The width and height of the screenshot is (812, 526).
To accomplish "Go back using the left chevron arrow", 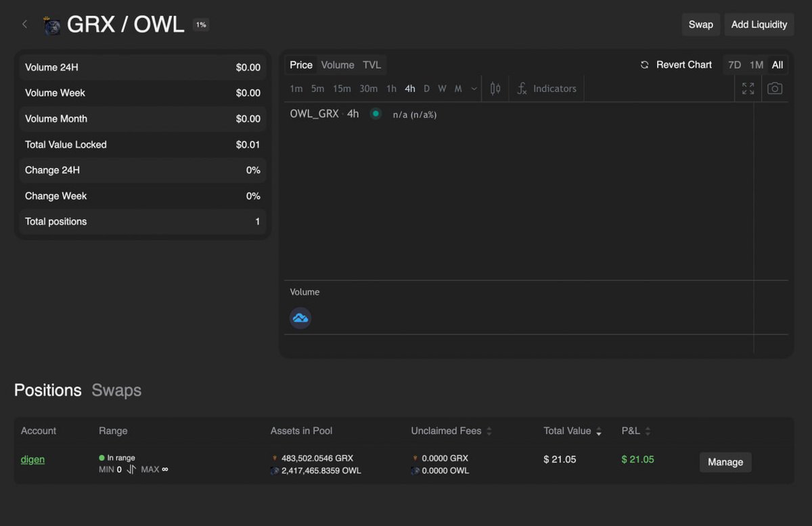I will 25,24.
